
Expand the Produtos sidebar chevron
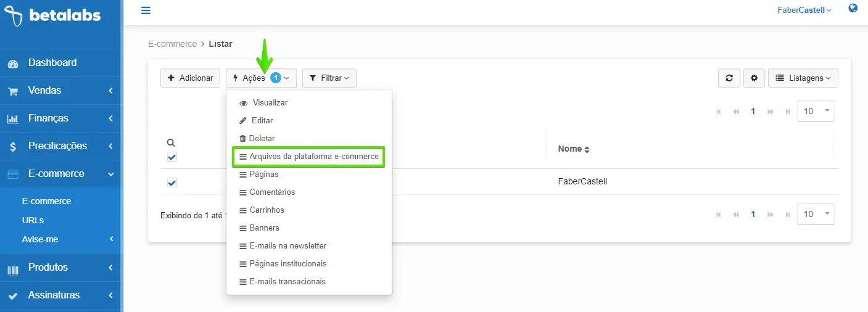[x=110, y=268]
